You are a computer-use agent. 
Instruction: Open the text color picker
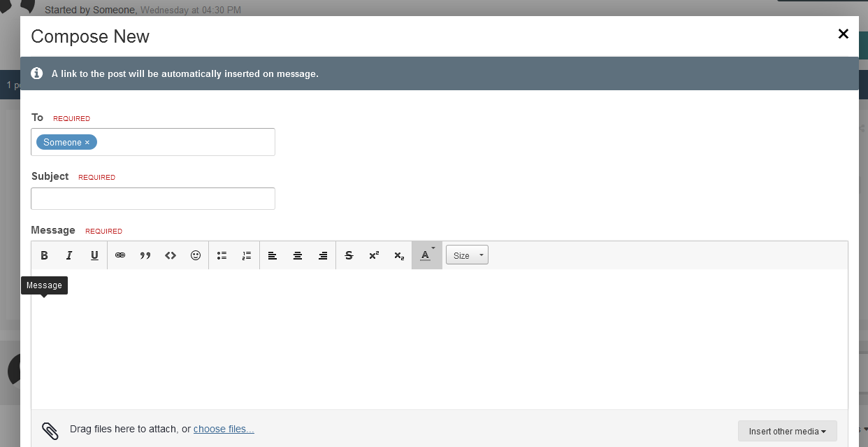[x=426, y=255]
